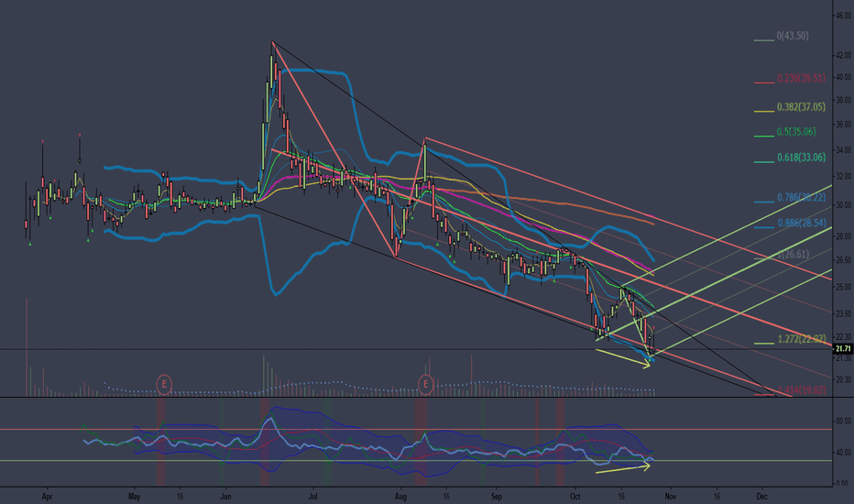
Task: Click Fibonacci level label 0.886(28.54)
Action: click(801, 223)
